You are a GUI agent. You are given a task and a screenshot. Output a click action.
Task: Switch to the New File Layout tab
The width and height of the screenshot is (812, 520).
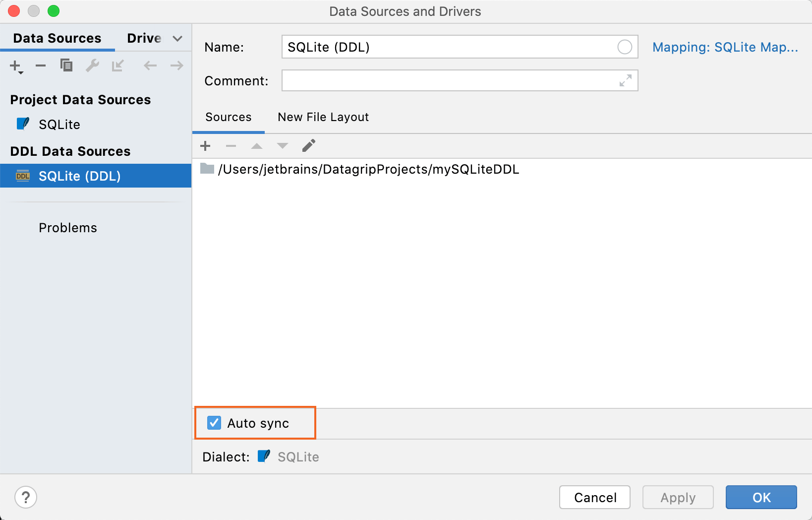click(x=323, y=117)
